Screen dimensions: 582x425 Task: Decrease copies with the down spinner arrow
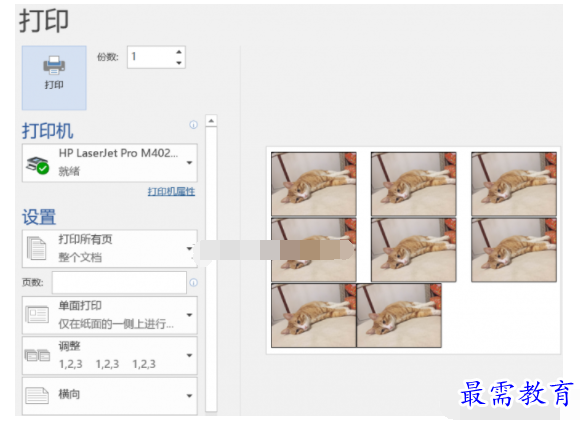click(x=179, y=63)
